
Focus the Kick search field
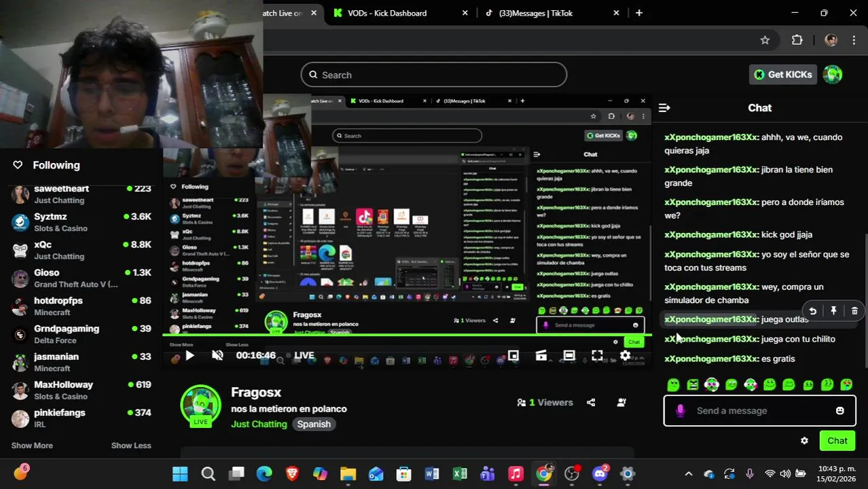pyautogui.click(x=434, y=75)
